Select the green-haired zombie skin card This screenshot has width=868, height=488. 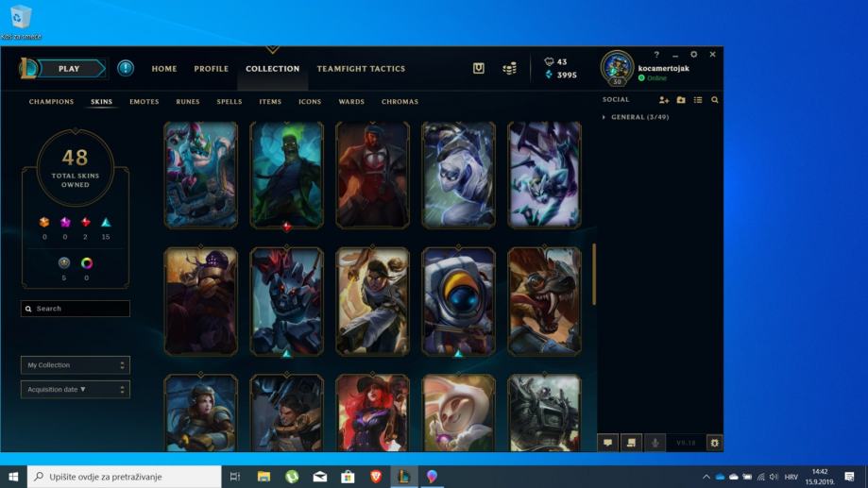click(287, 175)
